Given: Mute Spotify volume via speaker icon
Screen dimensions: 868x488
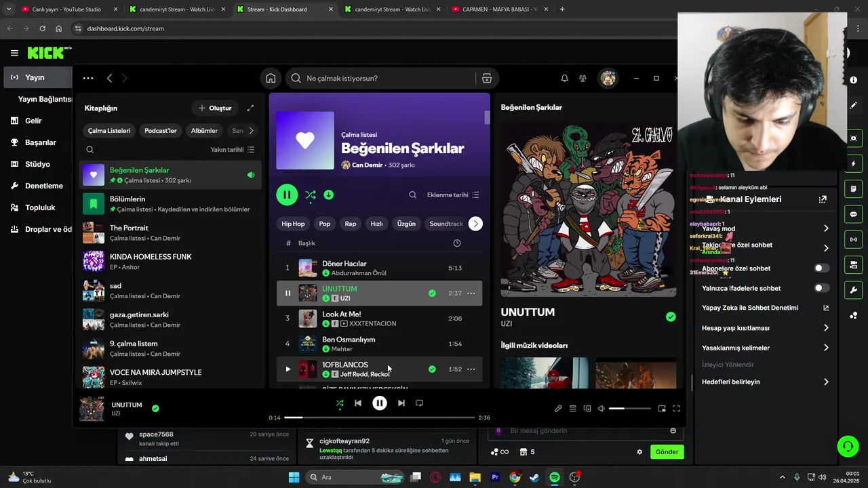Looking at the screenshot, I should click(601, 409).
